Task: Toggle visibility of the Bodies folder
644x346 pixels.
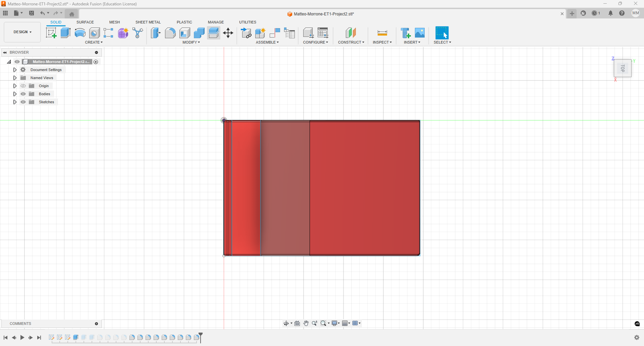Action: pos(23,94)
